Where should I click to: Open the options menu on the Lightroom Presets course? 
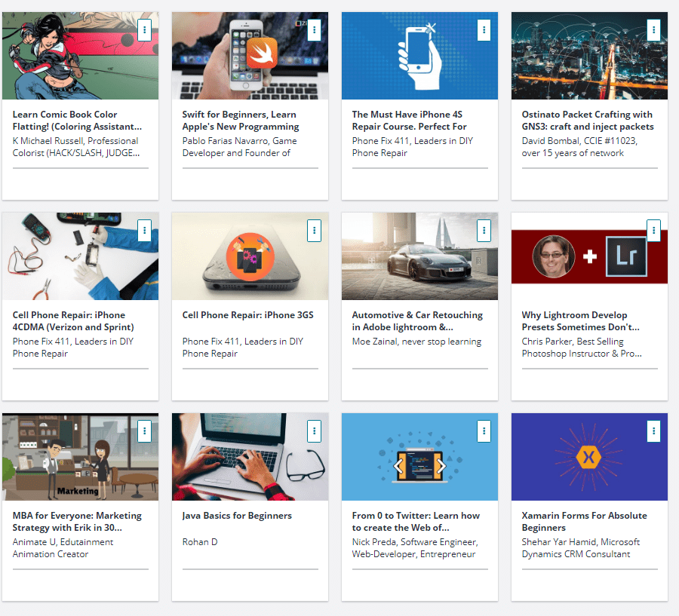point(653,231)
